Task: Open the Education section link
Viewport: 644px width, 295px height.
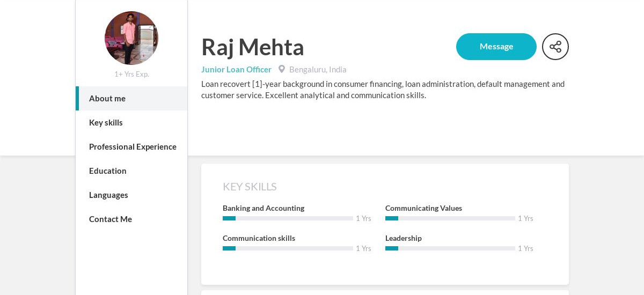Action: [131, 171]
